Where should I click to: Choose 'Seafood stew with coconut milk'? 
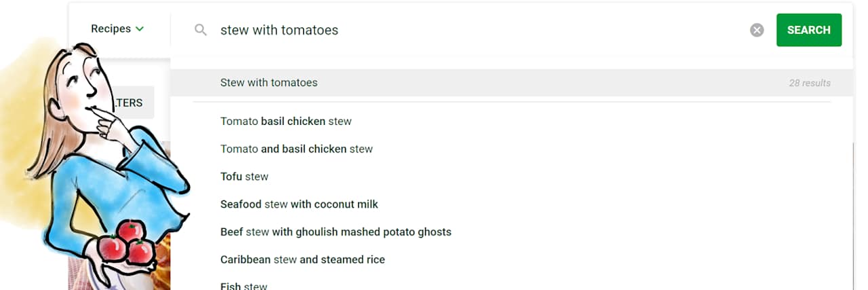[x=299, y=204]
